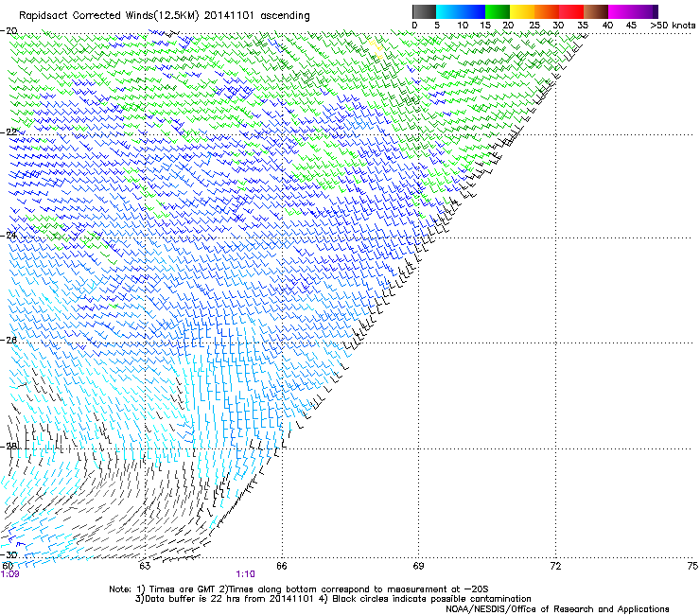Image resolution: width=700 pixels, height=615 pixels.
Task: Click the date '20141101' in the title
Action: click(229, 15)
